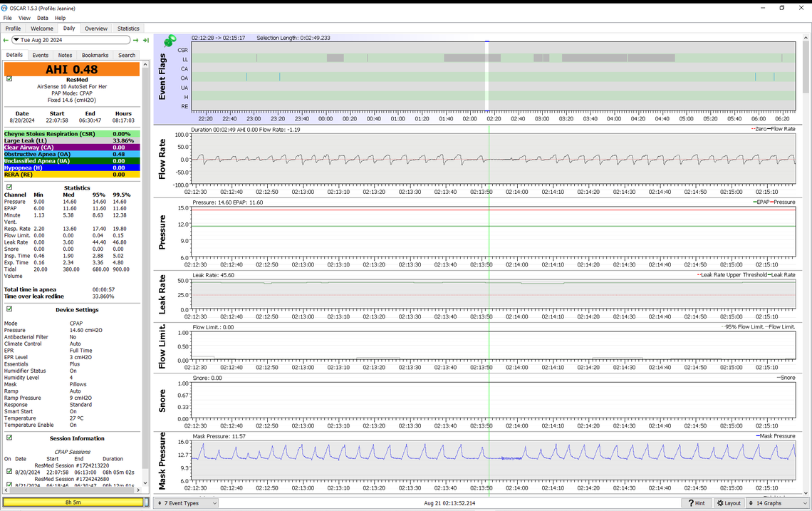Open the date dropdown Tue Aug 20 2024
This screenshot has width=812, height=511.
(71, 40)
